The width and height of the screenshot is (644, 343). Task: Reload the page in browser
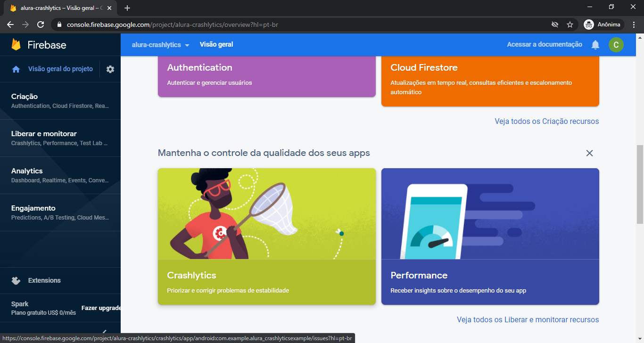pyautogui.click(x=41, y=24)
